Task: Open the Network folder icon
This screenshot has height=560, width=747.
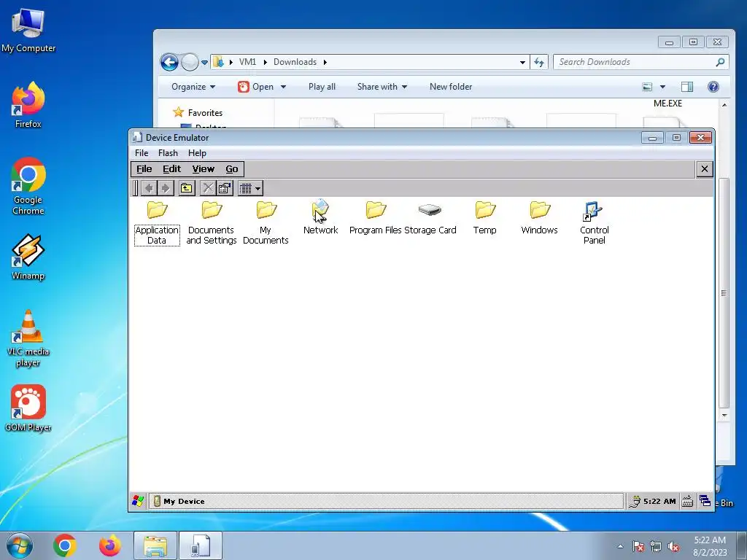Action: (321, 217)
